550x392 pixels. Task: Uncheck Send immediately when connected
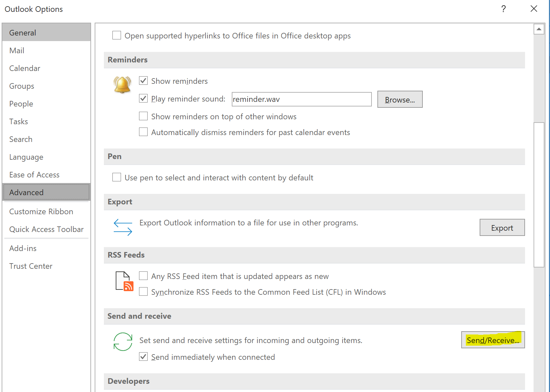point(143,357)
